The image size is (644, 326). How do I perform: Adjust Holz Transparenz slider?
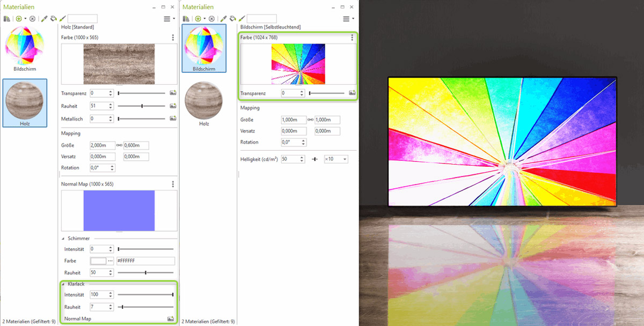tap(142, 93)
